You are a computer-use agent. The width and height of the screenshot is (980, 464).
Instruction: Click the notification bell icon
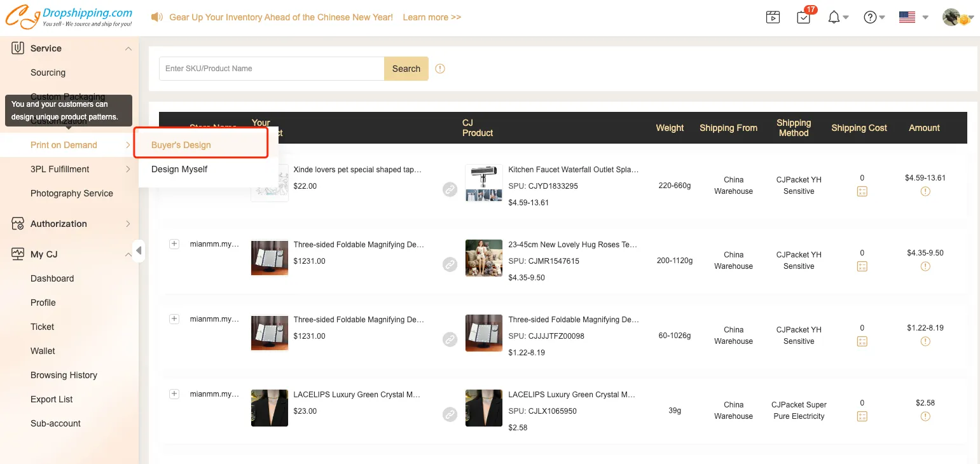pyautogui.click(x=834, y=17)
